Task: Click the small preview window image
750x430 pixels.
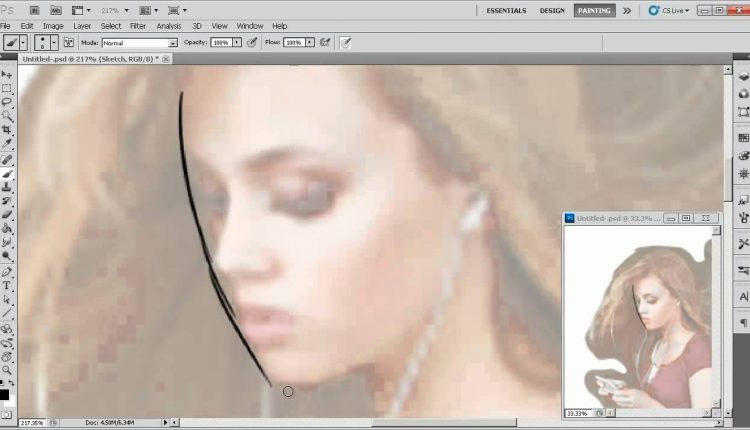Action: tap(638, 317)
